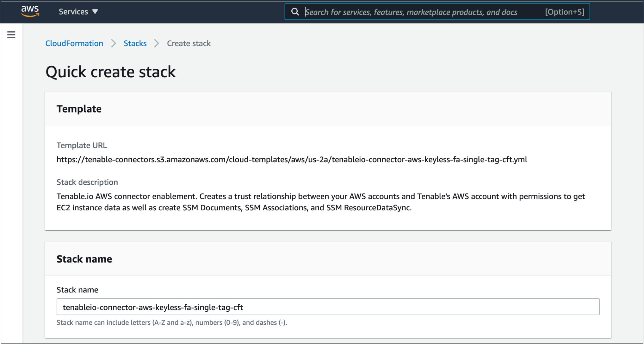
Task: Click the Template URL label
Action: pyautogui.click(x=82, y=145)
